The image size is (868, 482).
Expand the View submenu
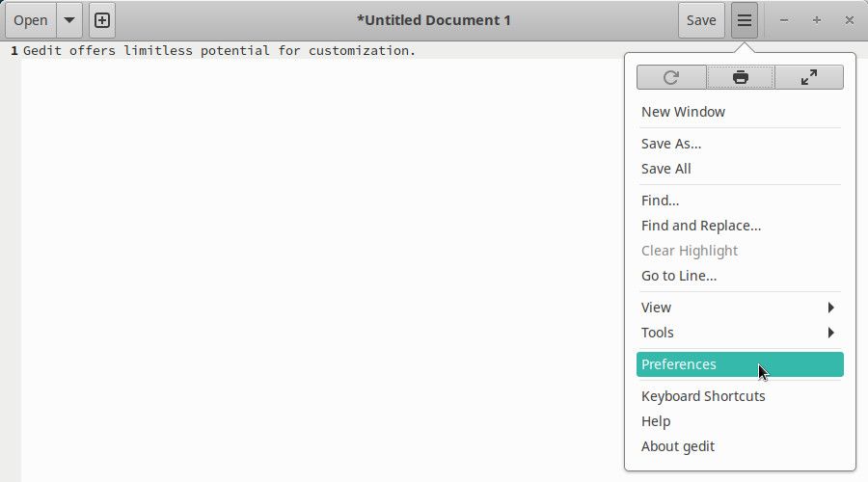coord(739,308)
